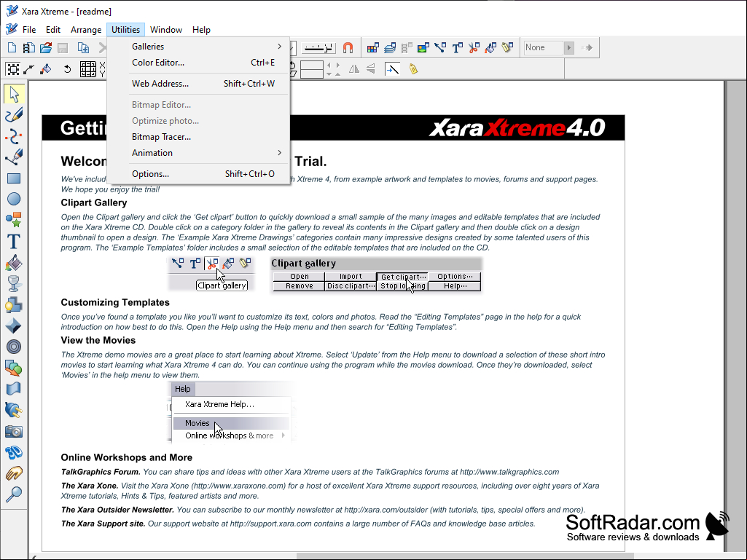Viewport: 747px width, 560px height.
Task: Click the 'Customizing Templates' heading
Action: 115,302
